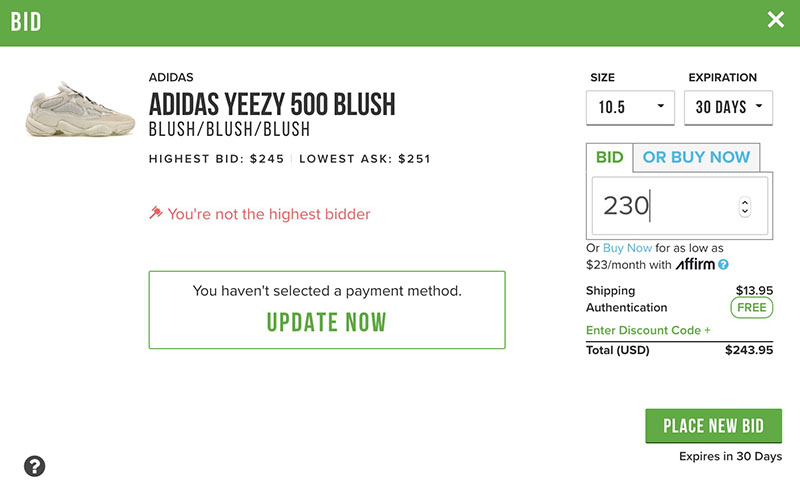Switch to the OR BUY NOW tab

pyautogui.click(x=696, y=157)
